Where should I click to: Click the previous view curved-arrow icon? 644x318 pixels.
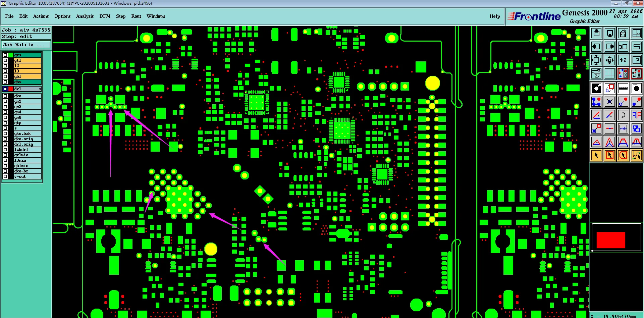[623, 47]
